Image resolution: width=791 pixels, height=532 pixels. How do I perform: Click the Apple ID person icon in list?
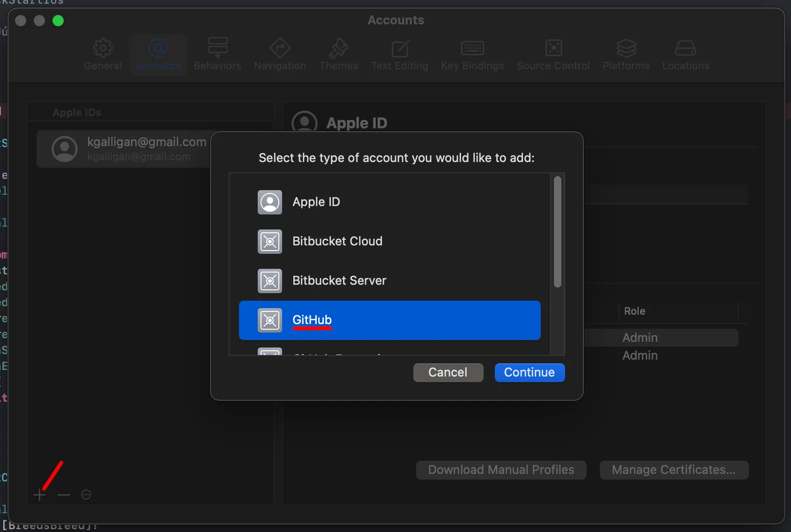[270, 202]
